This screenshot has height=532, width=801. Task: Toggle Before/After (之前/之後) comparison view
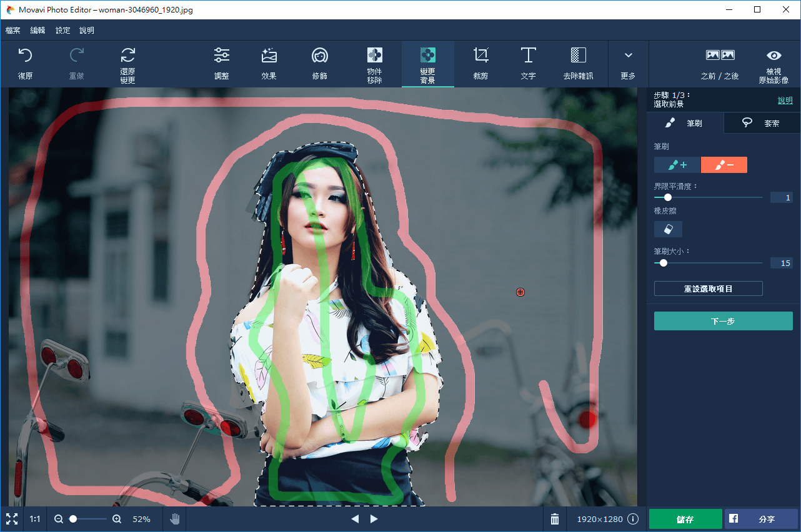pyautogui.click(x=720, y=63)
